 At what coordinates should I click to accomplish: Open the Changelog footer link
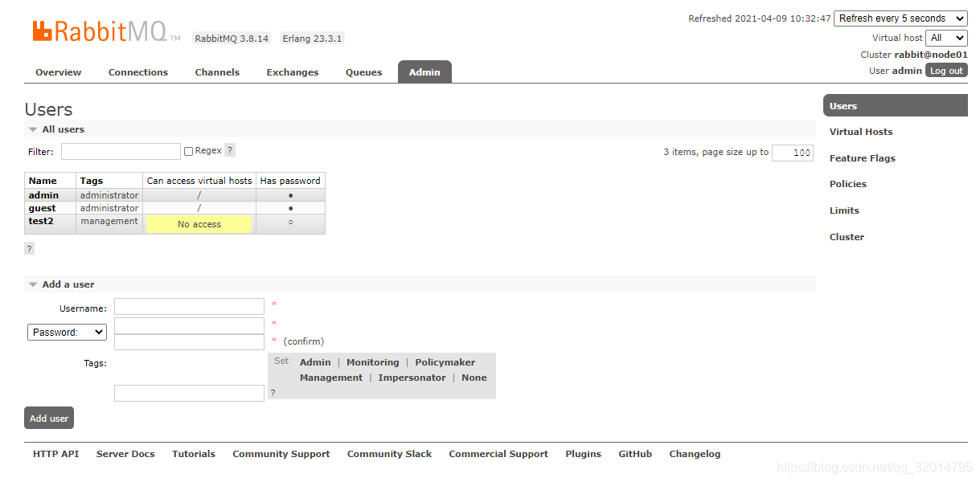[x=695, y=454]
